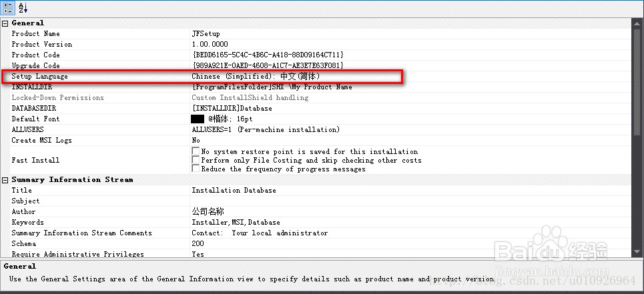
Task: Click the Product Code GUID beginning BEDD6165
Action: pos(268,55)
